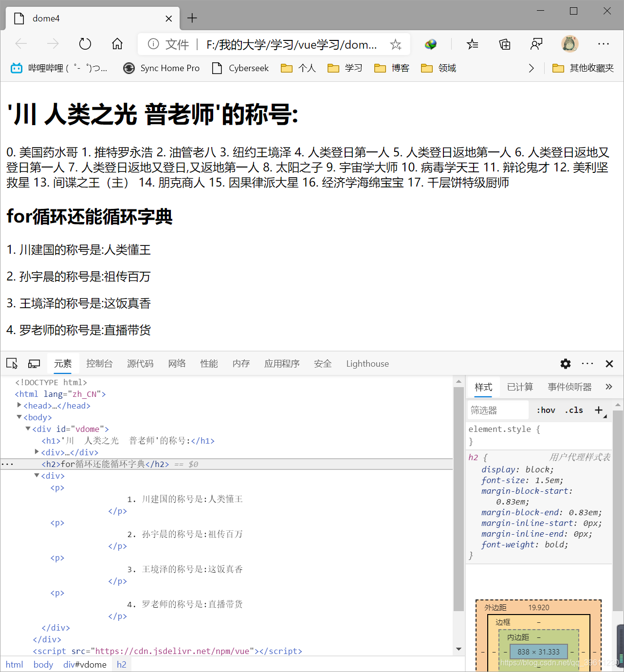624x672 pixels.
Task: Toggle .cls class editor
Action: (574, 410)
